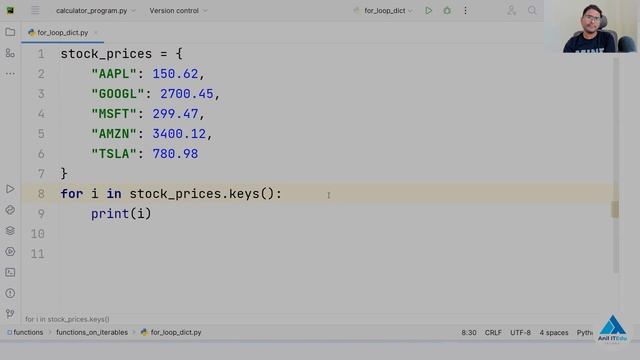The image size is (640, 360).
Task: Click the stock_prices variable on line 1
Action: click(106, 54)
